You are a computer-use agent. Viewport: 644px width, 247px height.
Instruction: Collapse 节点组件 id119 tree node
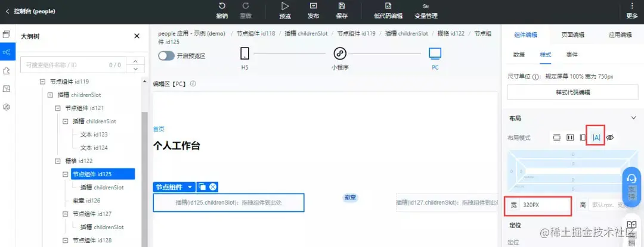[x=42, y=82]
